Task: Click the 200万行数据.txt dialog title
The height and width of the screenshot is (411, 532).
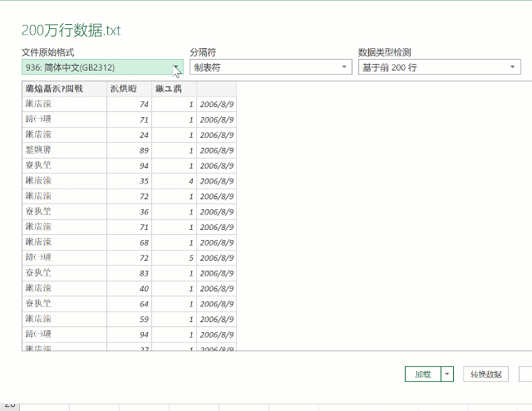Action: pos(71,31)
